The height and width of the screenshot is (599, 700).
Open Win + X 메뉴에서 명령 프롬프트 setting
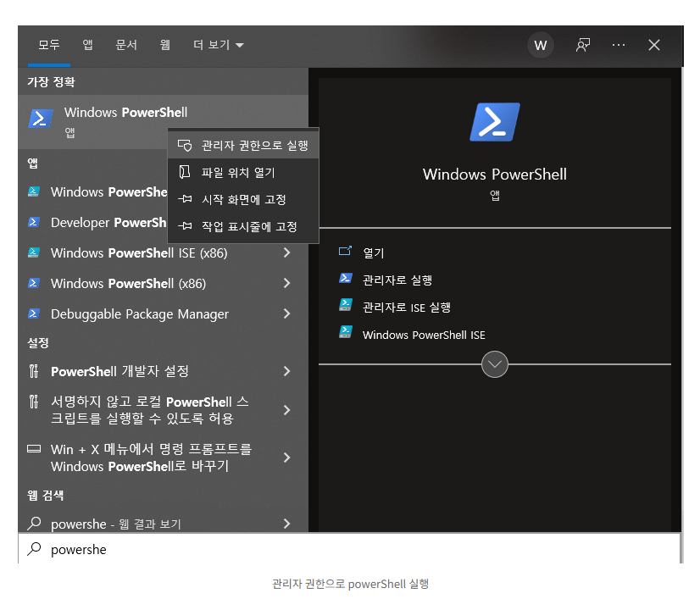coord(164,458)
